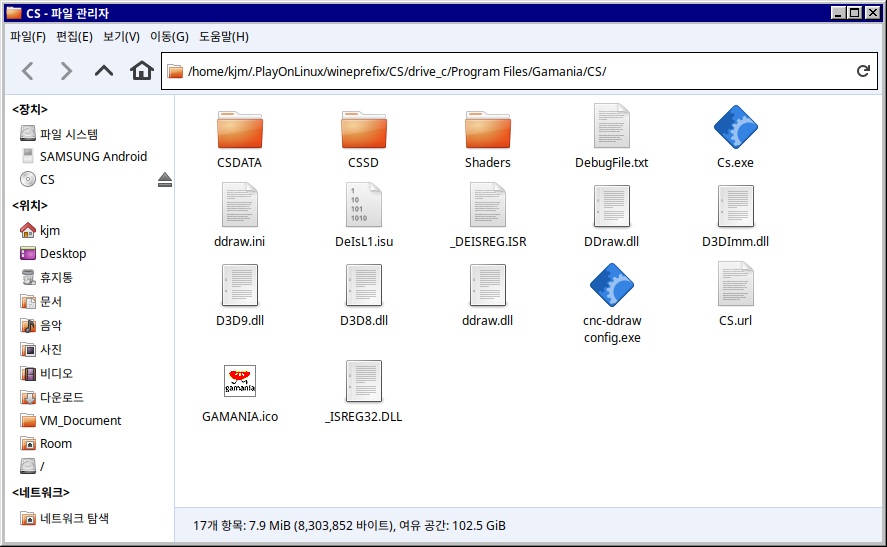Select the ddraw.ini file
Image resolution: width=887 pixels, height=547 pixels.
tap(240, 216)
